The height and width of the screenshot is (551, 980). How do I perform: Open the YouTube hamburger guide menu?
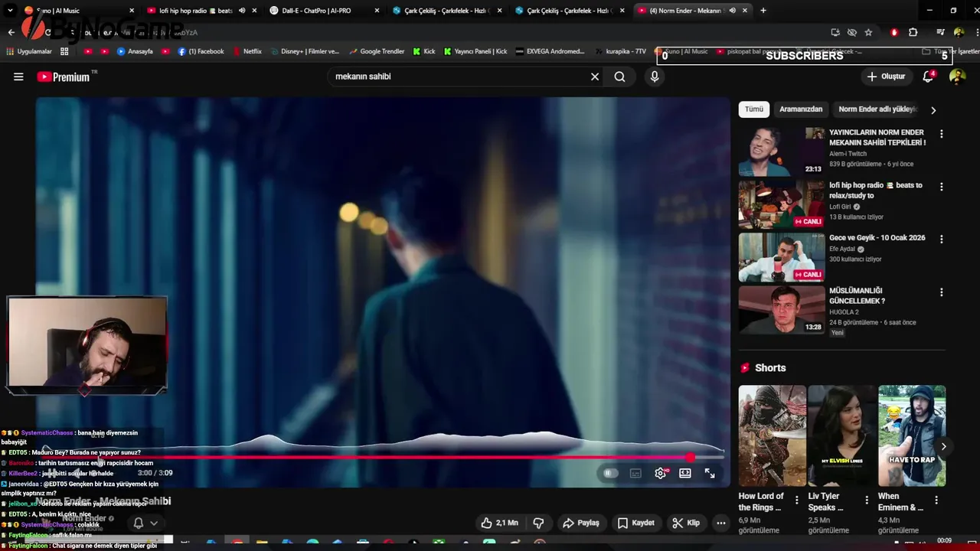click(x=18, y=77)
